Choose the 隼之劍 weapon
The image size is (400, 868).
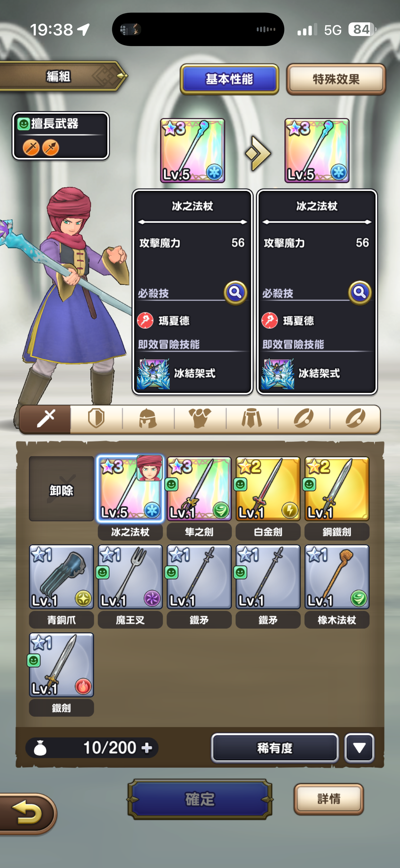pos(199,488)
